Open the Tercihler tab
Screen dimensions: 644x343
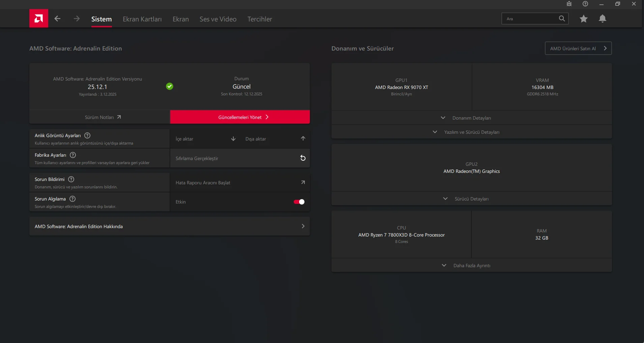click(260, 19)
